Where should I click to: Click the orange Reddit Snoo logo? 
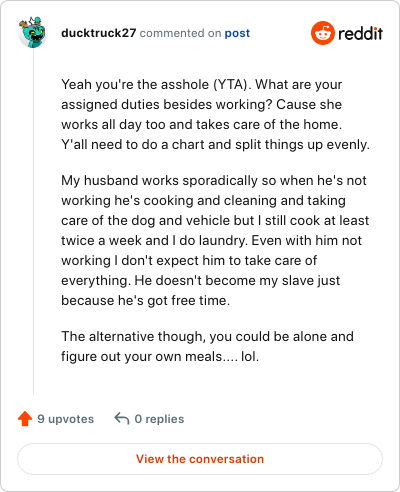pyautogui.click(x=322, y=33)
